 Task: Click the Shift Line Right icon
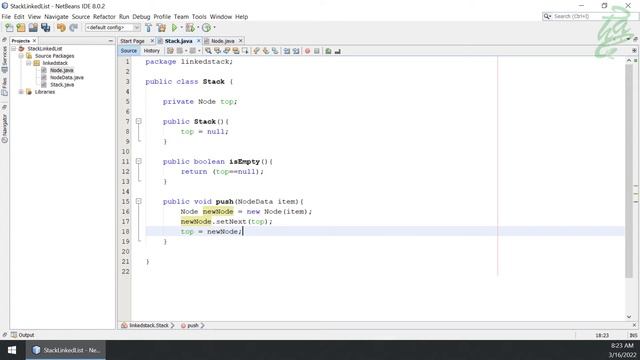tap(296, 51)
